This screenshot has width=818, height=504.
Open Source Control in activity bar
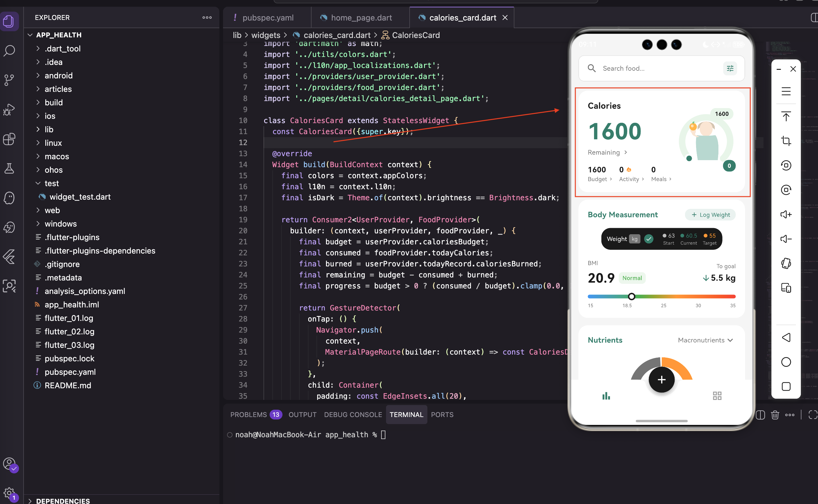pos(9,80)
